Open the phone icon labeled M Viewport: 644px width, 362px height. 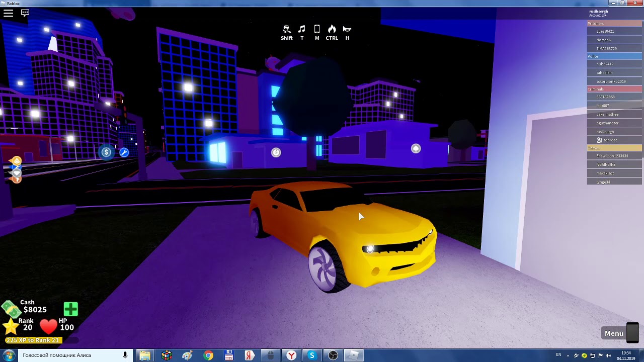click(x=317, y=29)
